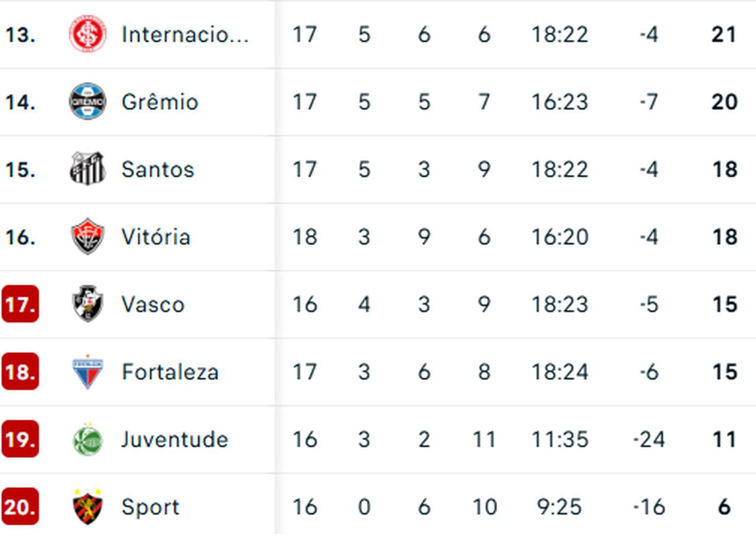Click the red 17. relegation position badge

[20, 304]
